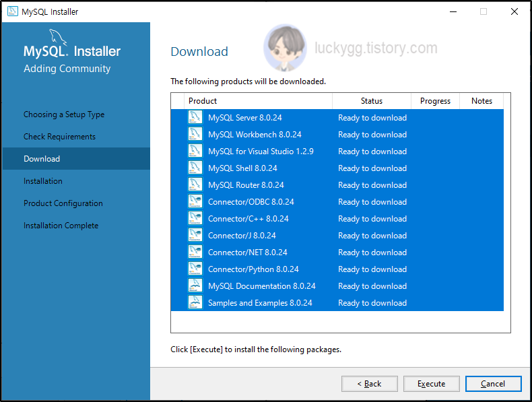Click the Connector/Python 8.0.24 icon
The height and width of the screenshot is (402, 532).
tap(195, 269)
